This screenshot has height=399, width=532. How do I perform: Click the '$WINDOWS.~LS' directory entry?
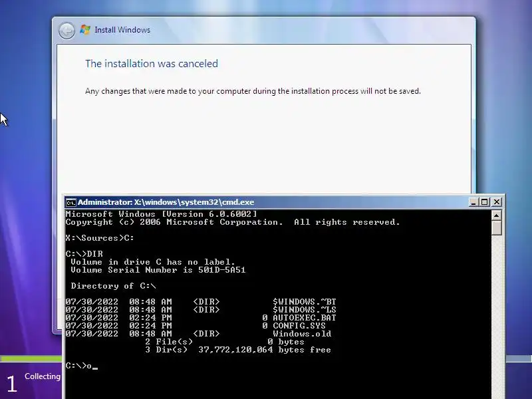pos(305,310)
